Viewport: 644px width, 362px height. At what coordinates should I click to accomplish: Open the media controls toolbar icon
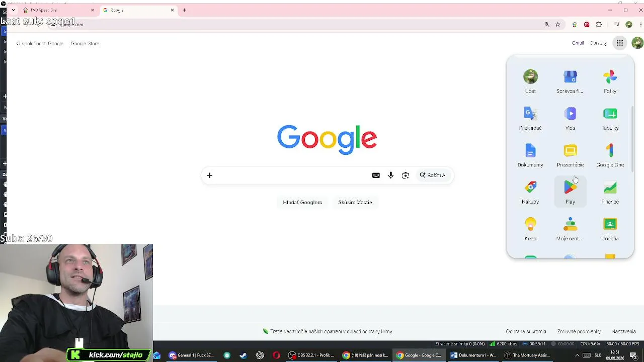(x=617, y=24)
